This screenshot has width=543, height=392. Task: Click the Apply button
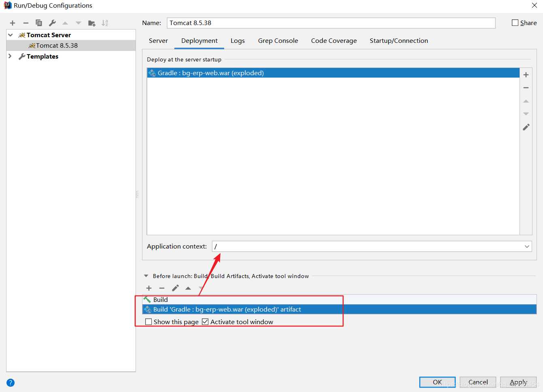pos(518,382)
